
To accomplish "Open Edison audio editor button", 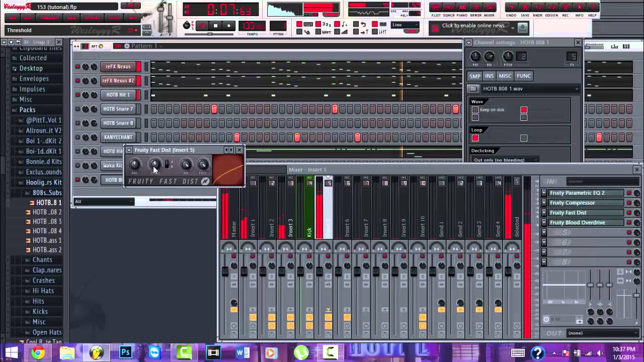I will (551, 7).
